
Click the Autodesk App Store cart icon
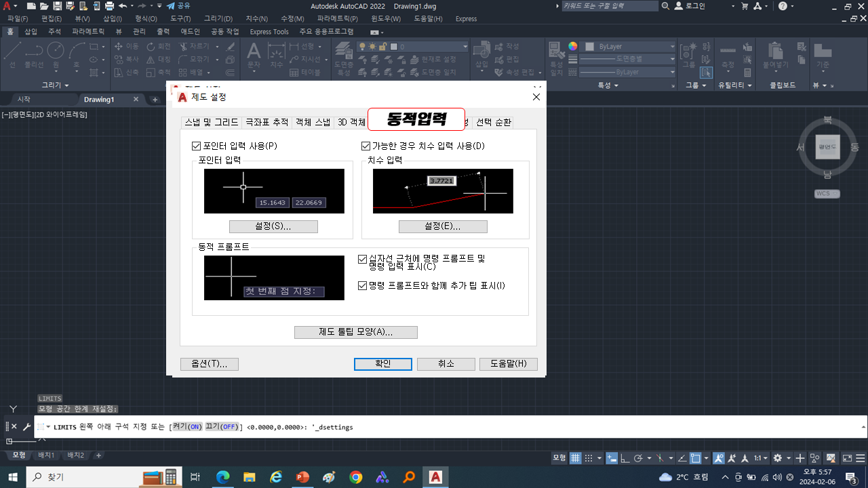(745, 6)
